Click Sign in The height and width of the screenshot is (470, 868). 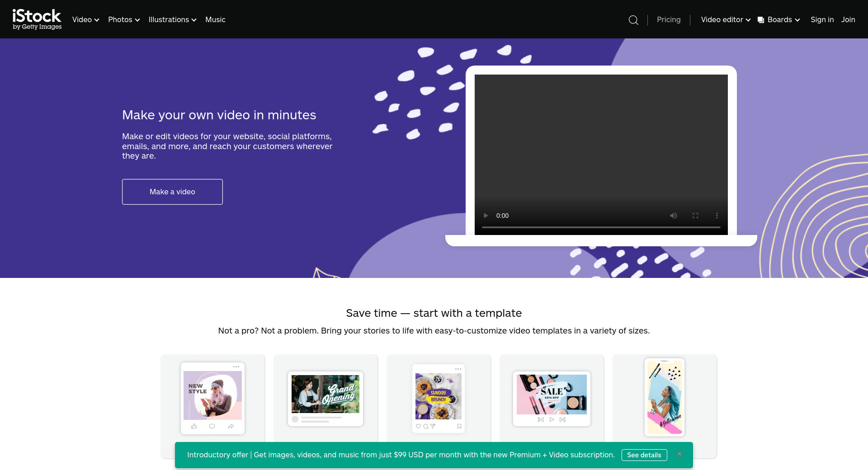click(822, 19)
